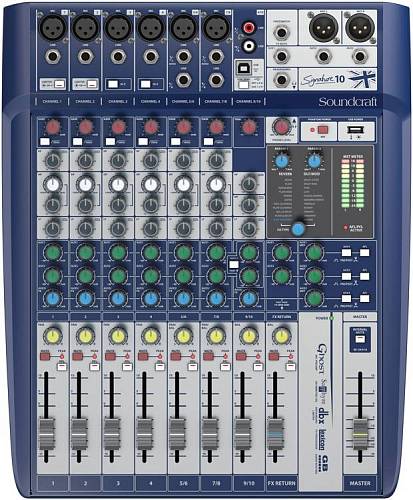Screen dimensions: 413x500
Task: Click the USB type-B connector in the top panel
Action: [x=244, y=68]
